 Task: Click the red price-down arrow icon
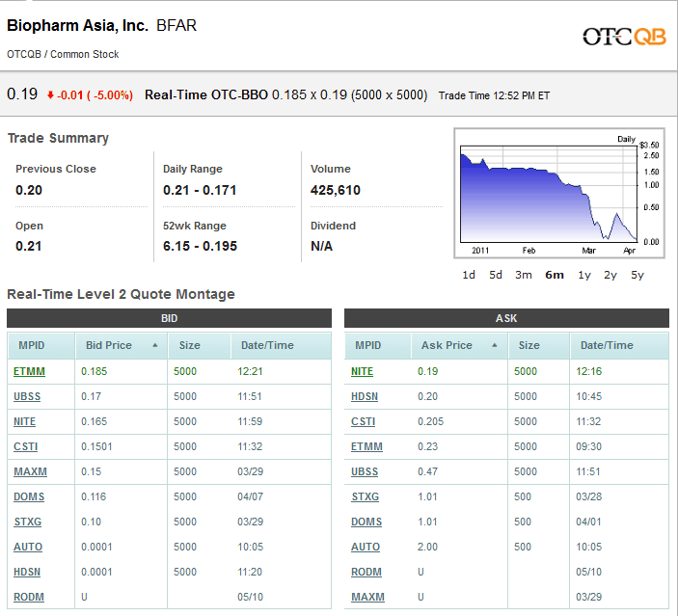(50, 94)
